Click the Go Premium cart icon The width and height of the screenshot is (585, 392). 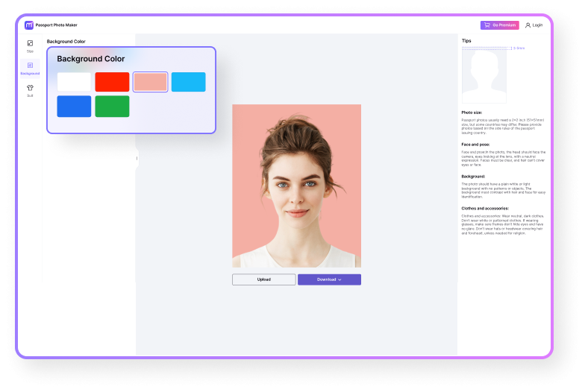tap(487, 25)
